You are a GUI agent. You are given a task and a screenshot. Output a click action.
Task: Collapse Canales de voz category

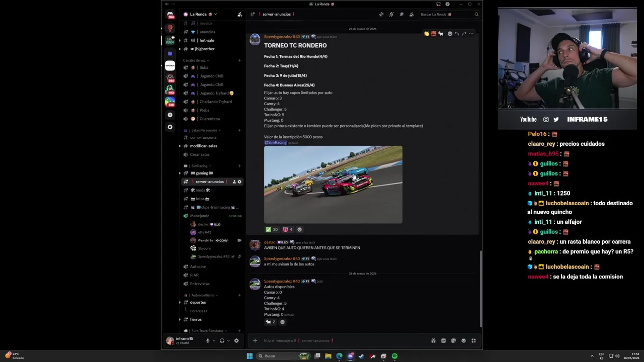click(x=196, y=60)
